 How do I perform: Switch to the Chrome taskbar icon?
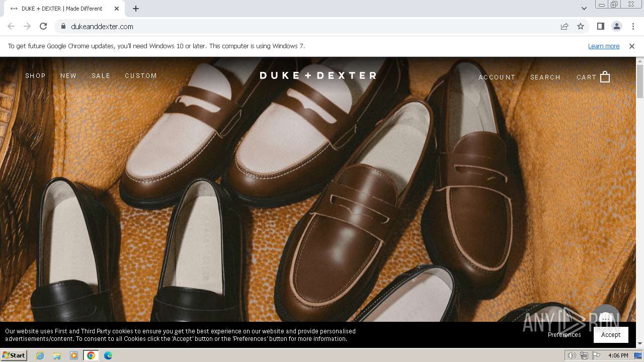pos(91,355)
